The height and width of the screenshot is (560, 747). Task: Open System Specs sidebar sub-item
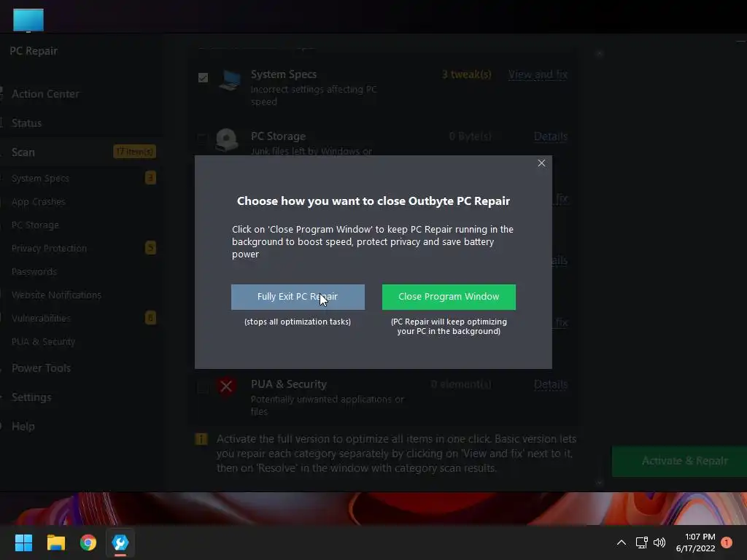[41, 178]
